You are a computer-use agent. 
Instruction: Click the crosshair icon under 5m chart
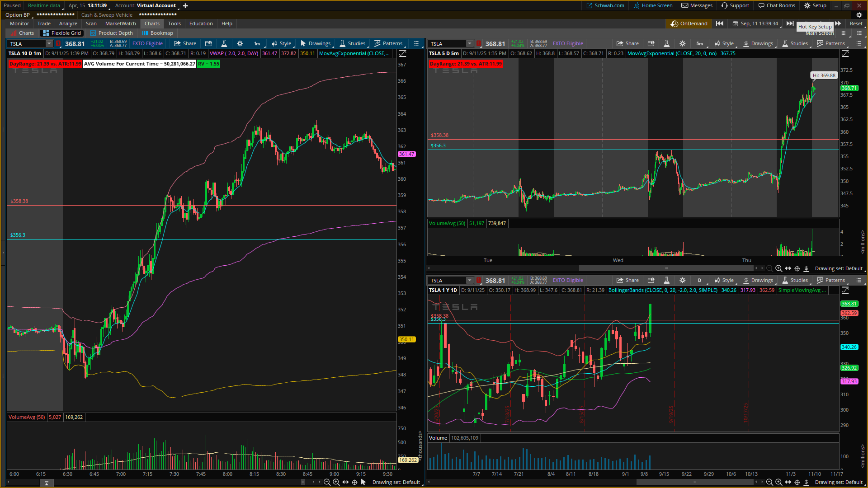[x=797, y=268]
